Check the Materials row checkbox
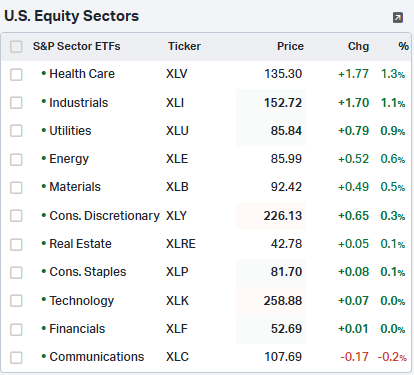The width and height of the screenshot is (414, 375). [x=16, y=187]
